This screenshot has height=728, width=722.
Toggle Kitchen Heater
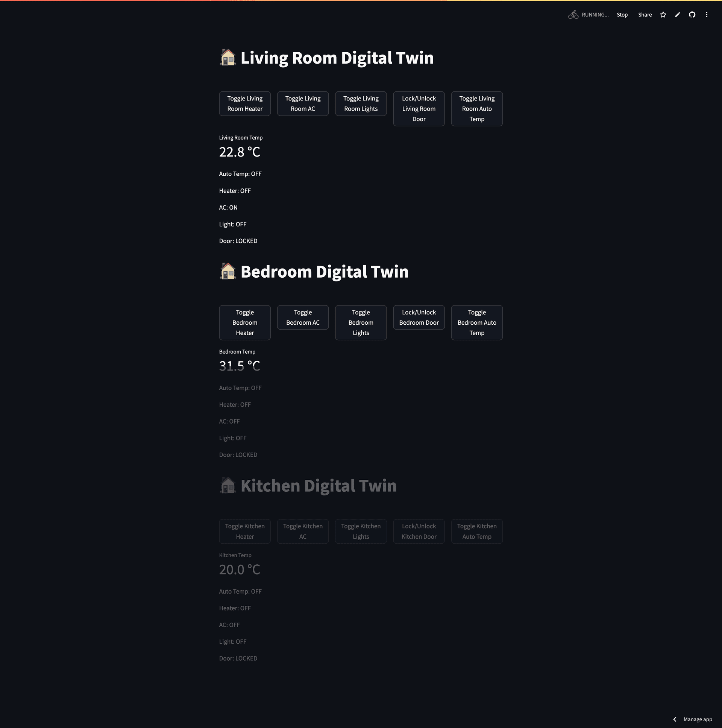(244, 531)
